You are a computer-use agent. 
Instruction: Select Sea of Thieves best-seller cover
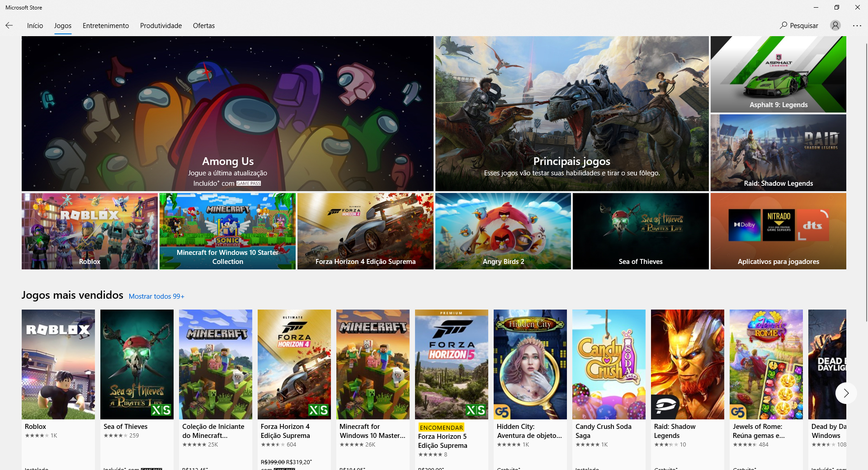point(137,364)
